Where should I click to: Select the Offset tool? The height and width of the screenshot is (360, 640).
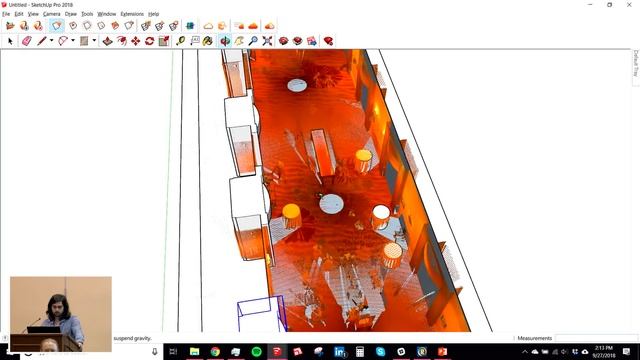(x=122, y=41)
